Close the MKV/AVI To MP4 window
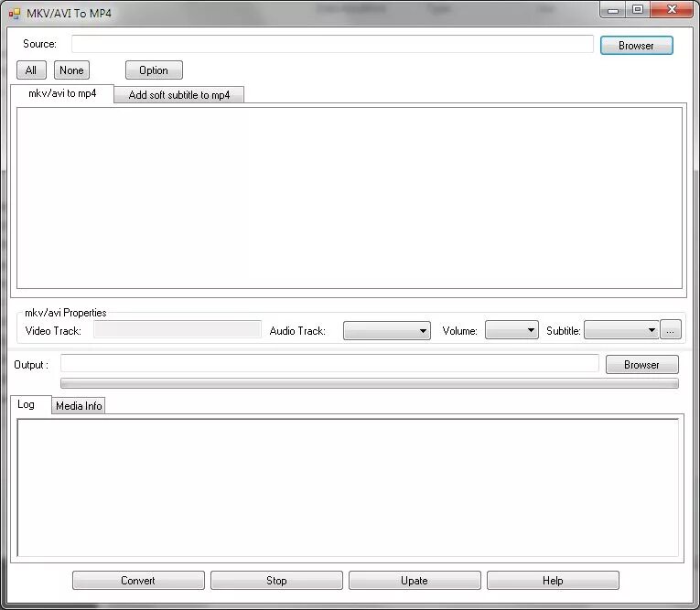Screen dimensions: 700x610 coord(672,10)
